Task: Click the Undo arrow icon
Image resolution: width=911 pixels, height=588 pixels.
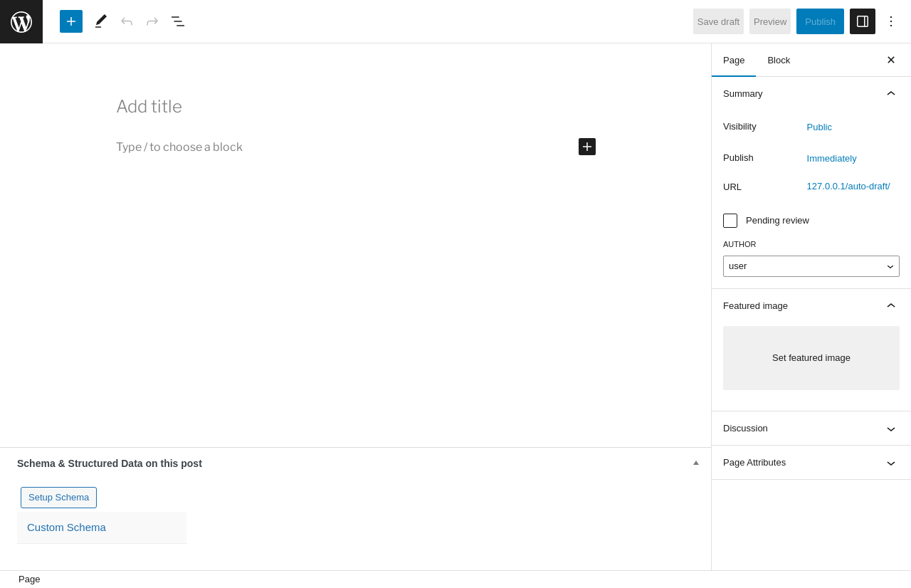Action: click(127, 21)
